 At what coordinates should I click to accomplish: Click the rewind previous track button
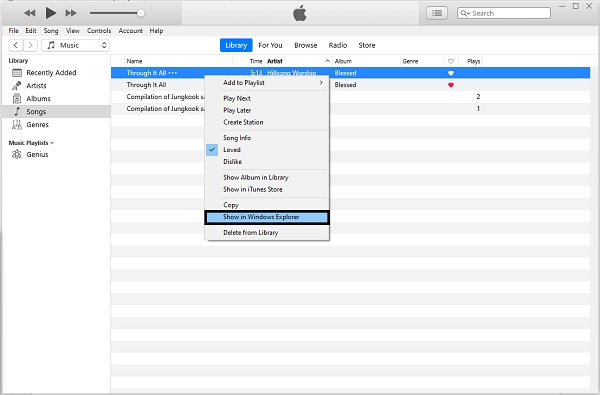coord(30,13)
